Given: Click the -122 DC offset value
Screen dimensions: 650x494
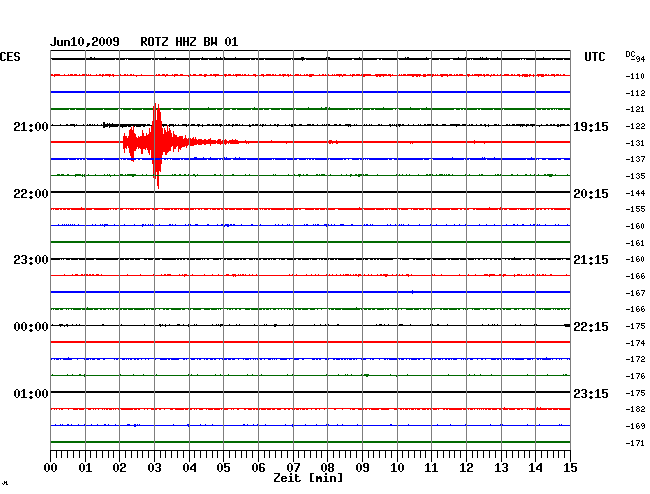Looking at the screenshot, I should click(x=635, y=126).
